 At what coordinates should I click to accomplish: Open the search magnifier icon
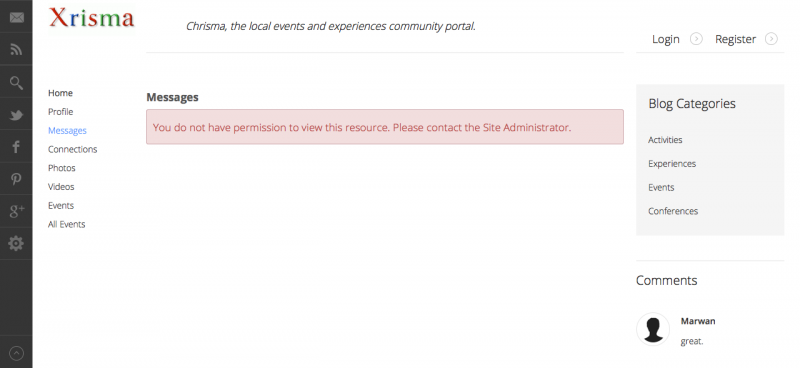(16, 83)
